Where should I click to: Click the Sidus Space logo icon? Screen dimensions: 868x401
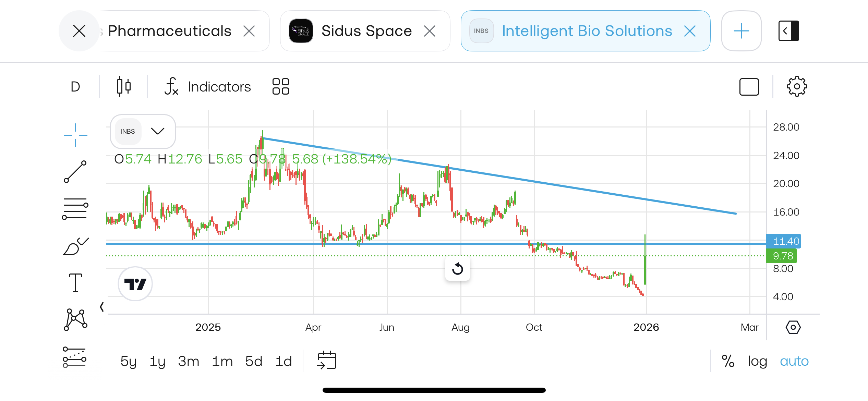[x=301, y=31]
